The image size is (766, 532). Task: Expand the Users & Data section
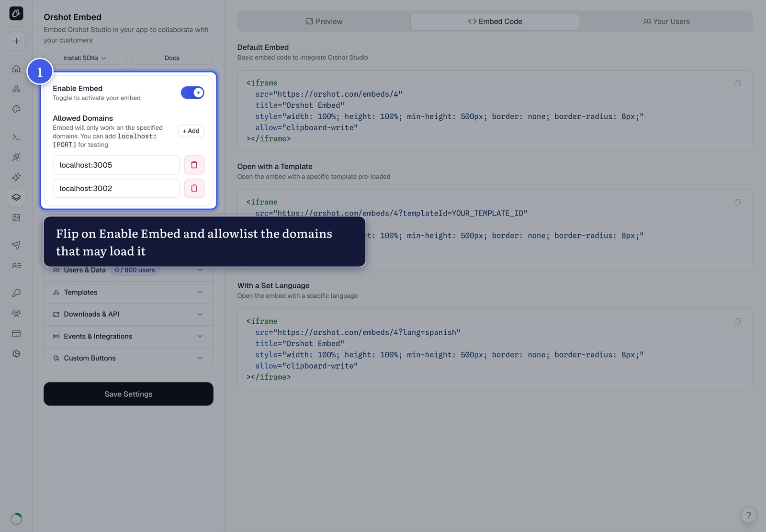tap(128, 270)
